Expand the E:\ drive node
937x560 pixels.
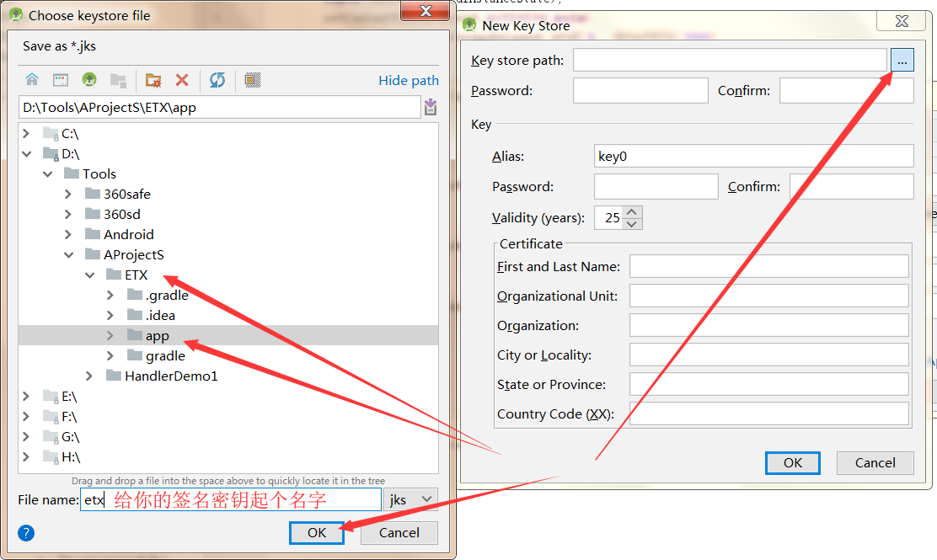point(25,397)
